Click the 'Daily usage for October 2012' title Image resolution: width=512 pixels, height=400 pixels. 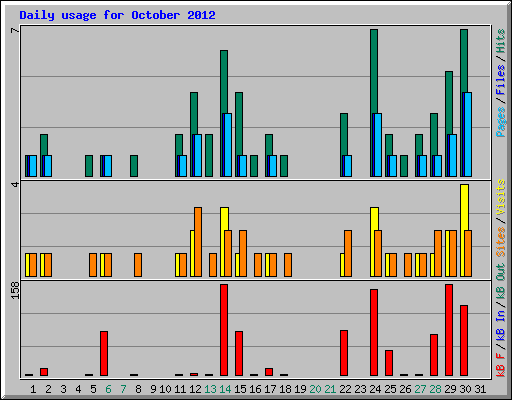[117, 15]
